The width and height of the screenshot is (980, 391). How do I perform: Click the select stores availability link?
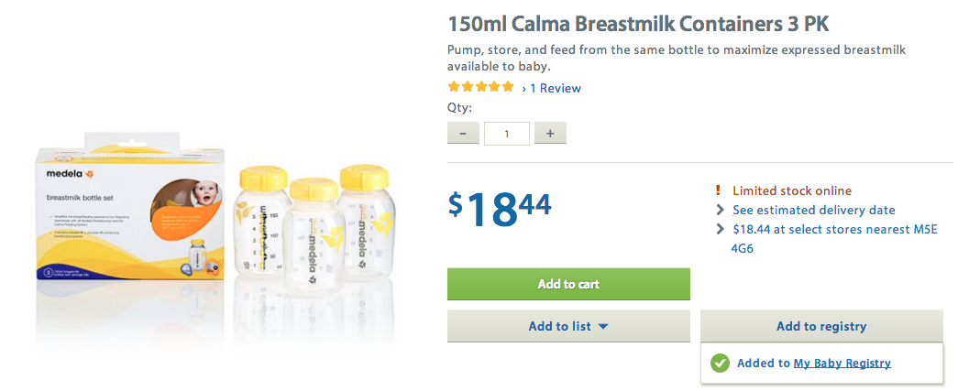pos(833,229)
